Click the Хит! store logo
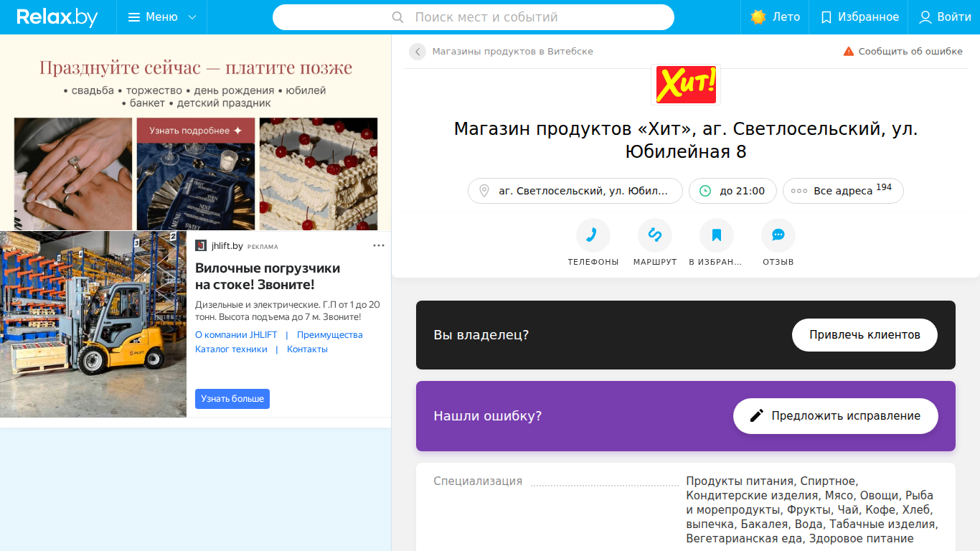 coord(685,84)
